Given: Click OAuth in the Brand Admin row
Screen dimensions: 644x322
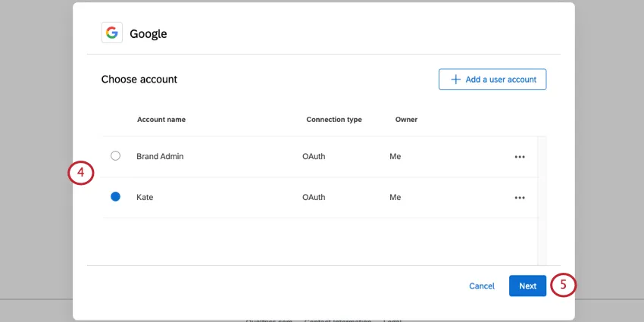Looking at the screenshot, I should click(x=314, y=157).
